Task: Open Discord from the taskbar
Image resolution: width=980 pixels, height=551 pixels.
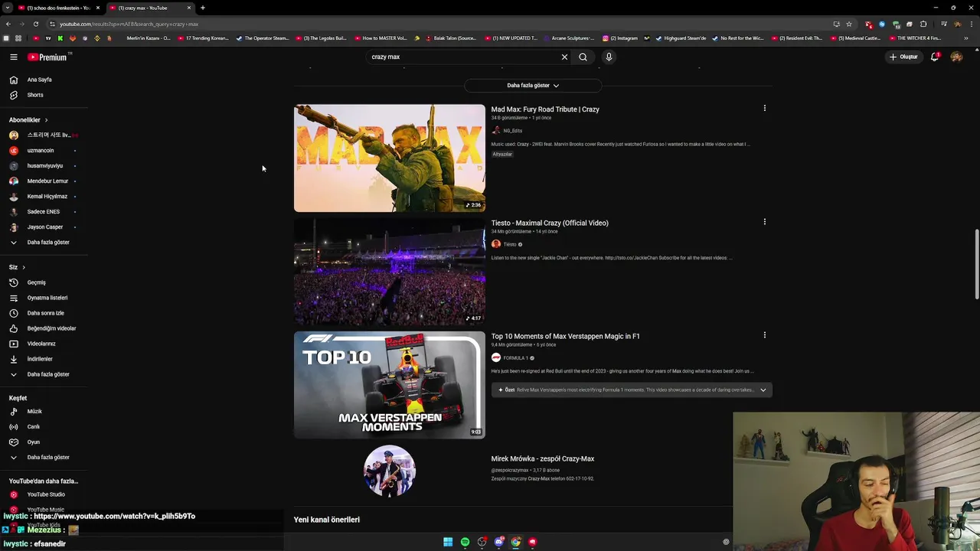Action: 498,542
